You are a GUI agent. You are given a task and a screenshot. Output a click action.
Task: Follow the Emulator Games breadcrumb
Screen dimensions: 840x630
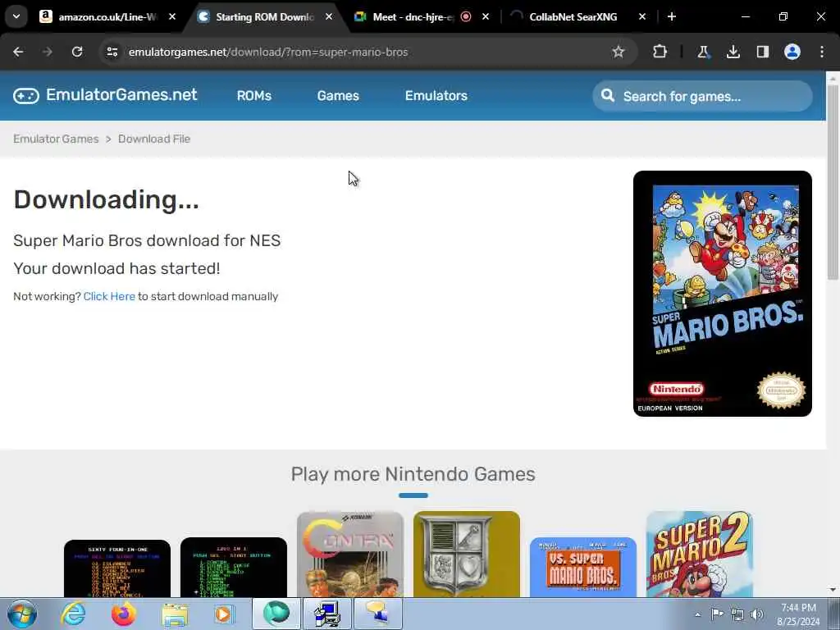(56, 139)
